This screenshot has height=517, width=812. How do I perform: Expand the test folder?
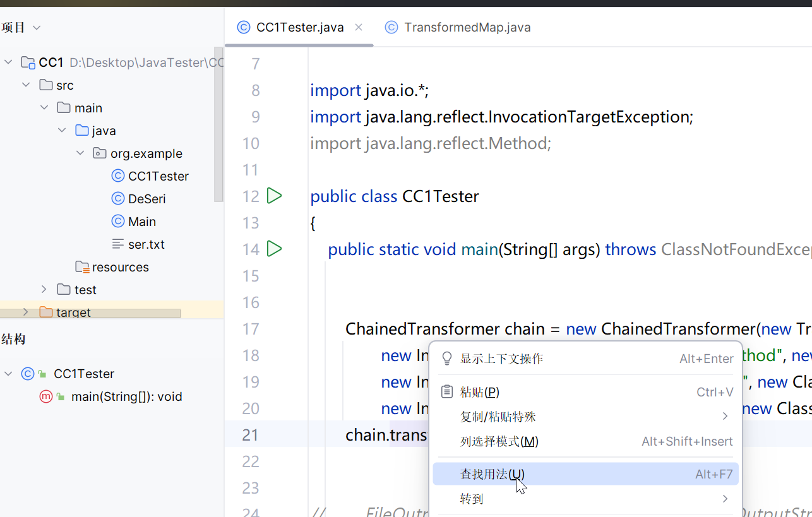(x=44, y=290)
